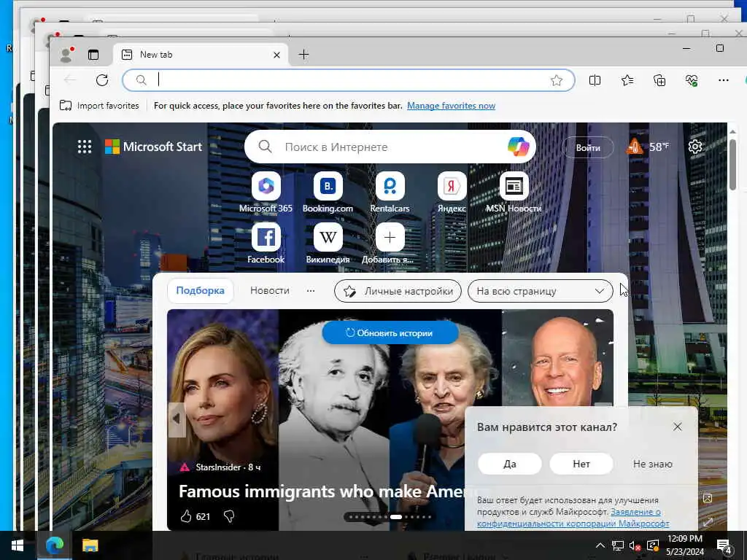Open page settings gear icon
Image resolution: width=747 pixels, height=560 pixels.
pos(695,147)
